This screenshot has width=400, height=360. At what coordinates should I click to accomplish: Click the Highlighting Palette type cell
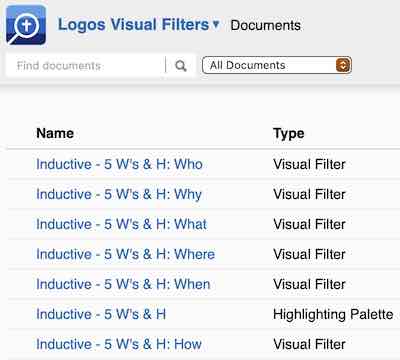(x=333, y=315)
